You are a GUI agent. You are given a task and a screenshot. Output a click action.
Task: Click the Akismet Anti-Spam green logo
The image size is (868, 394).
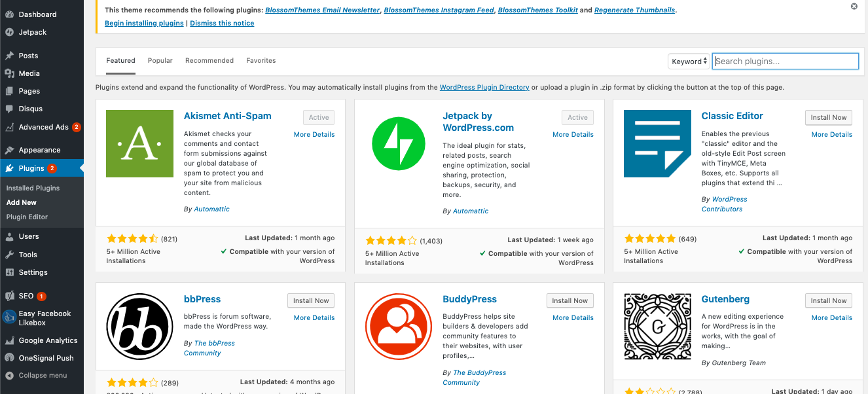click(139, 143)
